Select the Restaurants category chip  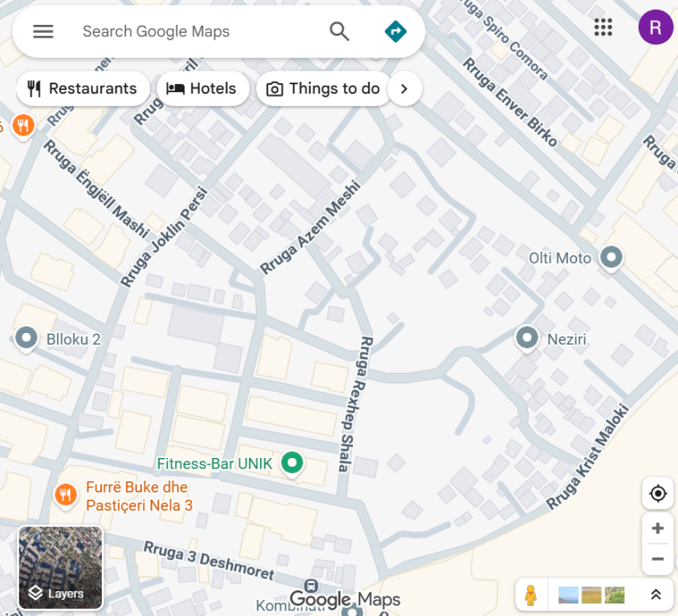tap(83, 89)
